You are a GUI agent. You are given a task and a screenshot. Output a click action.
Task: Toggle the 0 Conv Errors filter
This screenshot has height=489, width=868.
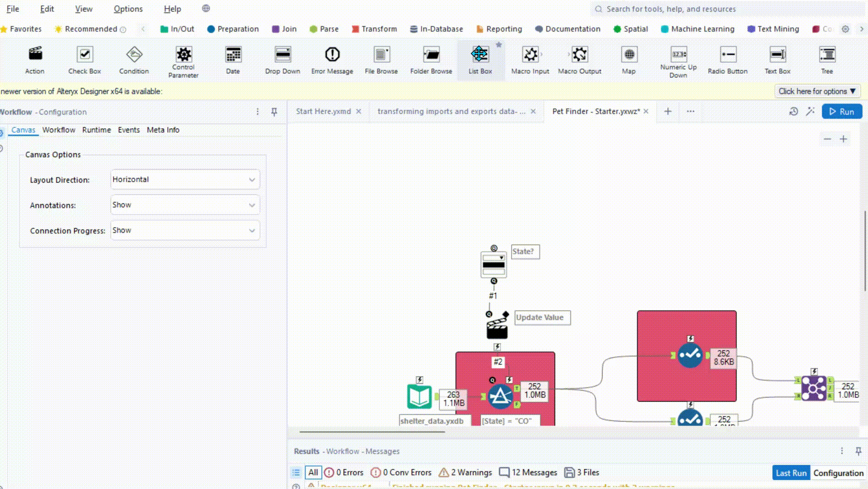pos(401,472)
